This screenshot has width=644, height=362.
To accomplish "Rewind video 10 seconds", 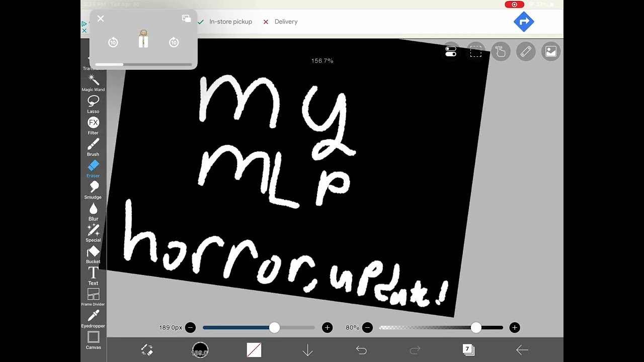I will 113,42.
